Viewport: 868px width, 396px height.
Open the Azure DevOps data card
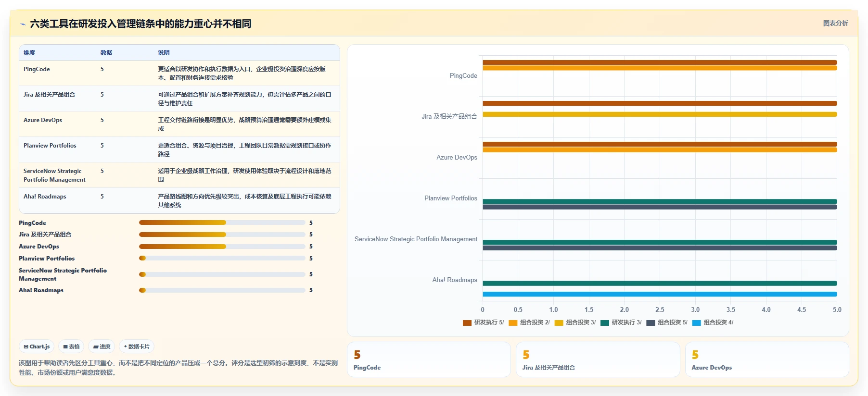click(767, 359)
